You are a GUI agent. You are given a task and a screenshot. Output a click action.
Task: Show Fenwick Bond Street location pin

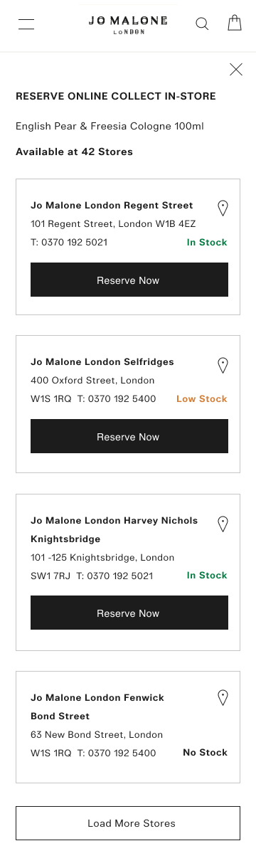(223, 698)
